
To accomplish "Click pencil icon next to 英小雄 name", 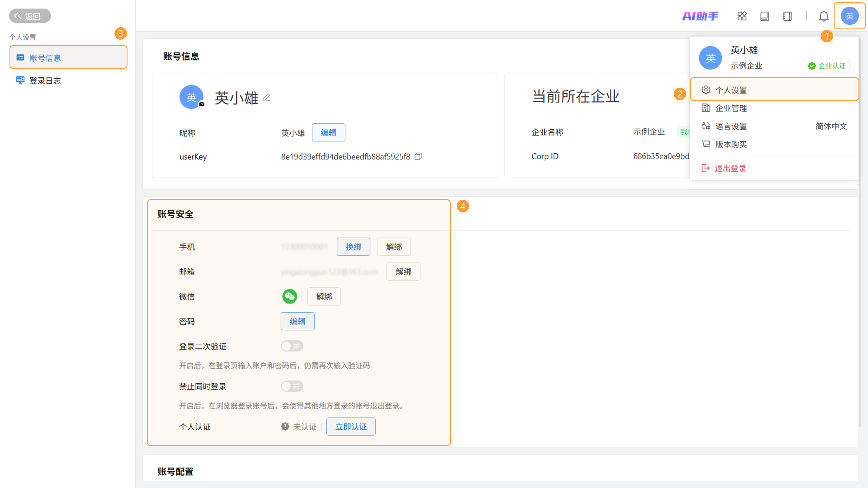I will [266, 98].
